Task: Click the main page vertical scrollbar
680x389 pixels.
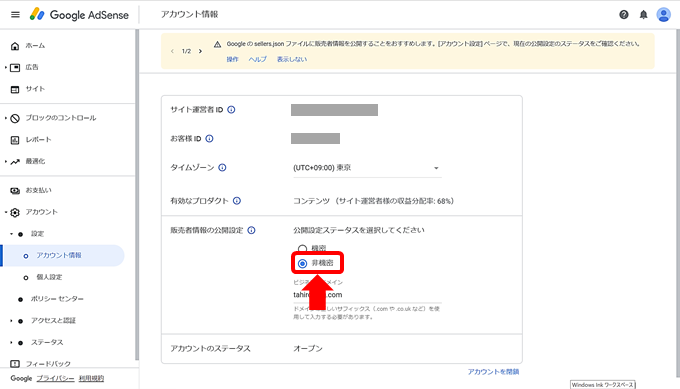Action: tap(677, 204)
